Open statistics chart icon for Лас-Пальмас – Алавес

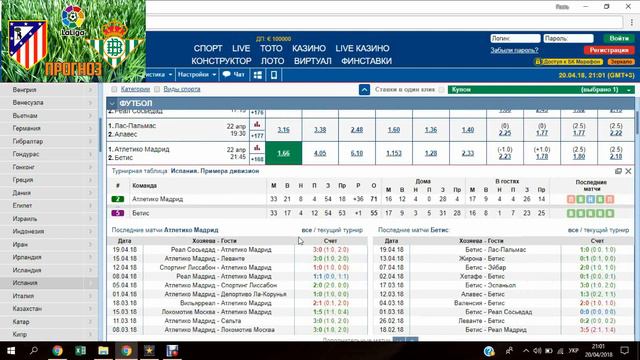click(257, 125)
